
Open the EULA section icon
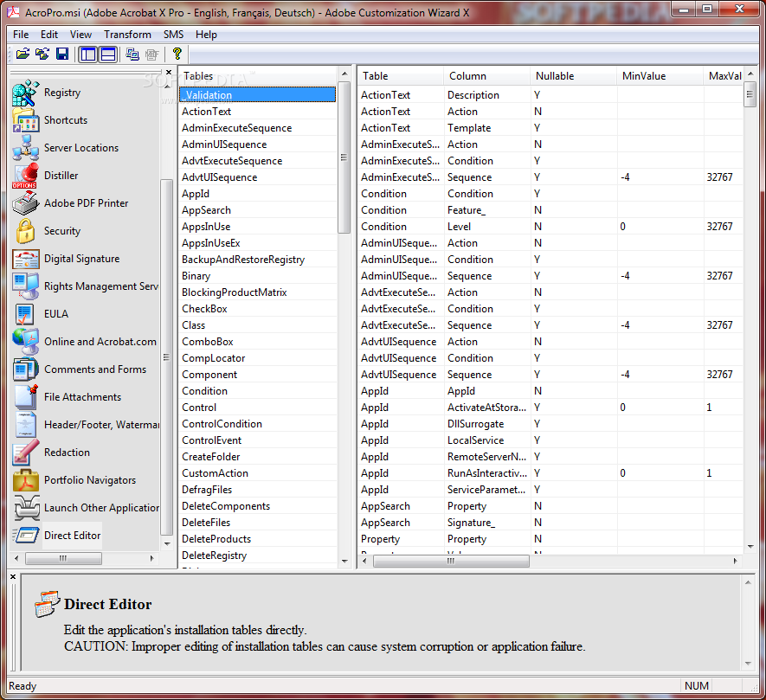click(25, 313)
